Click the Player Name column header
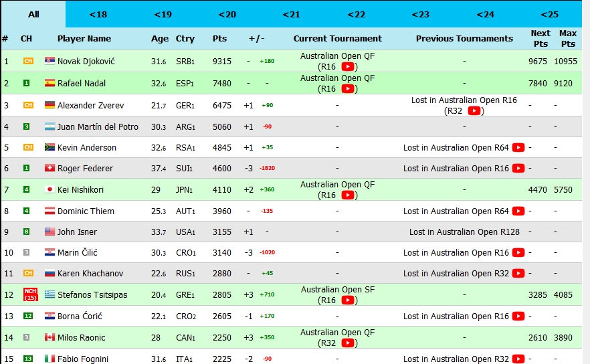 (84, 39)
